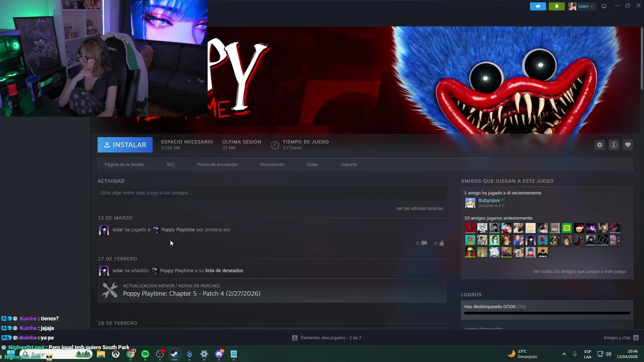Viewport: 644px width, 362px height.
Task: Open ESP LAA language selector
Action: [588, 354]
